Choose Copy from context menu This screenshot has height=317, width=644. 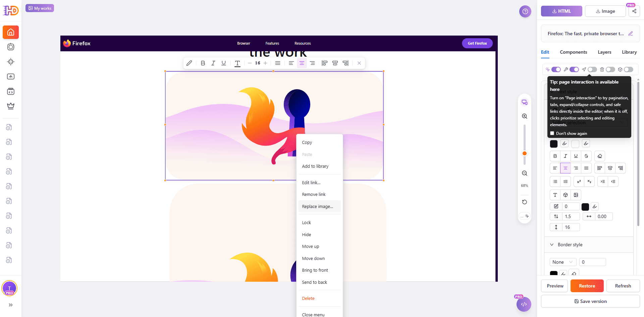pyautogui.click(x=320, y=143)
